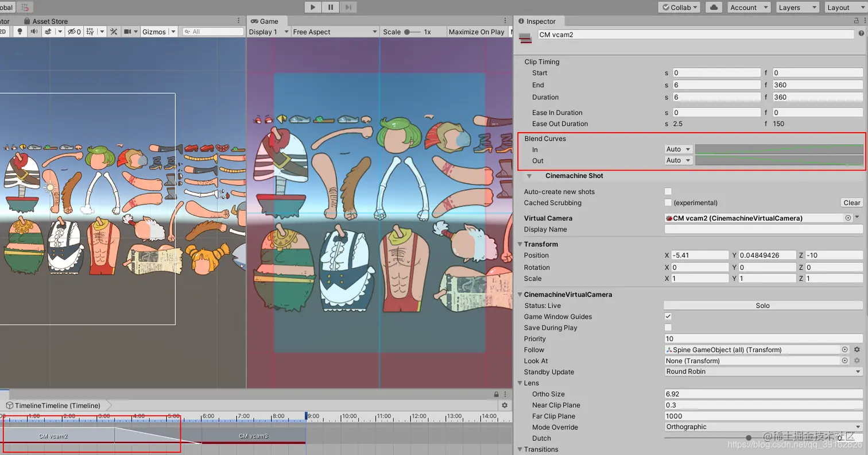Click the Solo button

(x=763, y=306)
